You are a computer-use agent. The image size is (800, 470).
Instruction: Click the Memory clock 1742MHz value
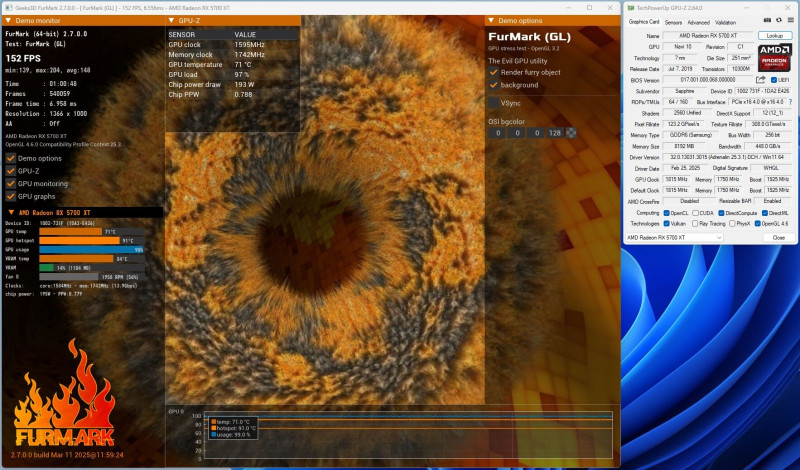(x=249, y=55)
